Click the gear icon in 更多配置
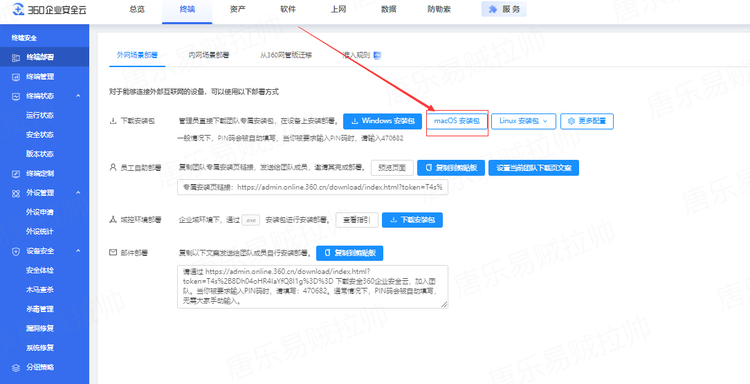750x384 pixels. 571,121
